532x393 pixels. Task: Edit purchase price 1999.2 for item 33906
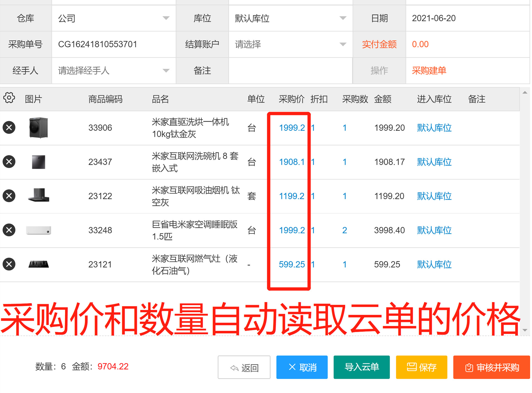coord(292,128)
